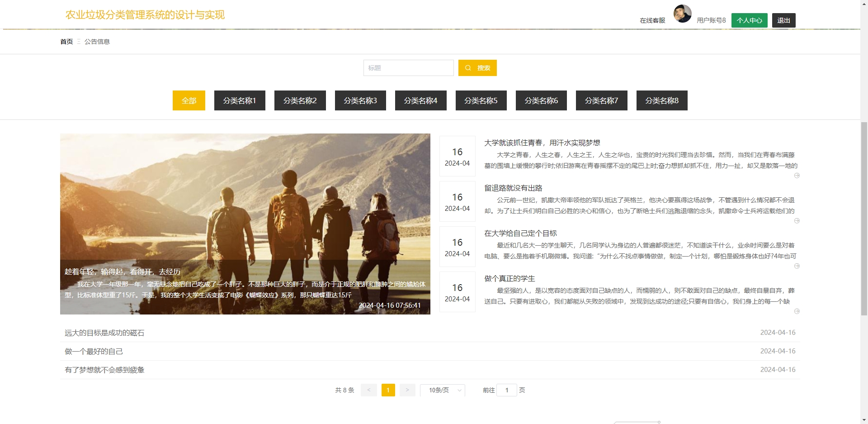The height and width of the screenshot is (424, 868).
Task: Go to next page with right arrow
Action: coord(407,390)
